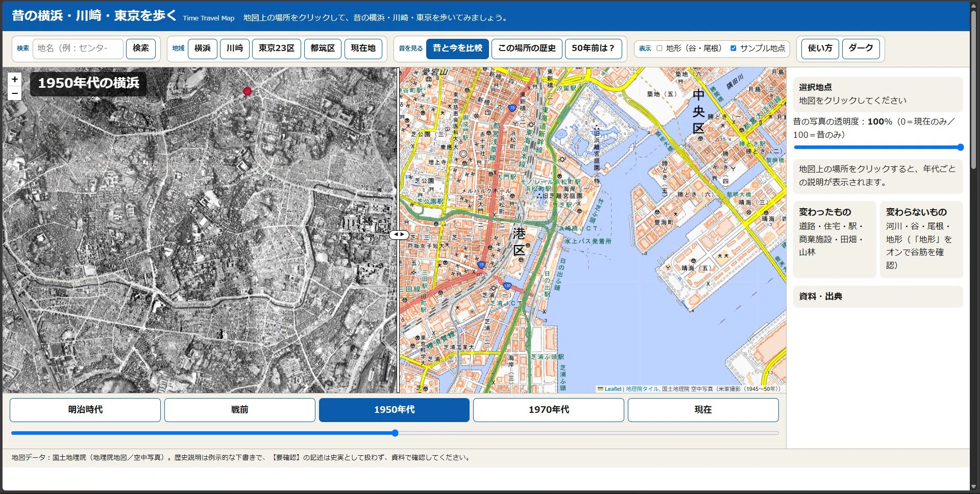Viewport: 980px width, 494px height.
Task: Click the 検索 button
Action: pos(141,48)
